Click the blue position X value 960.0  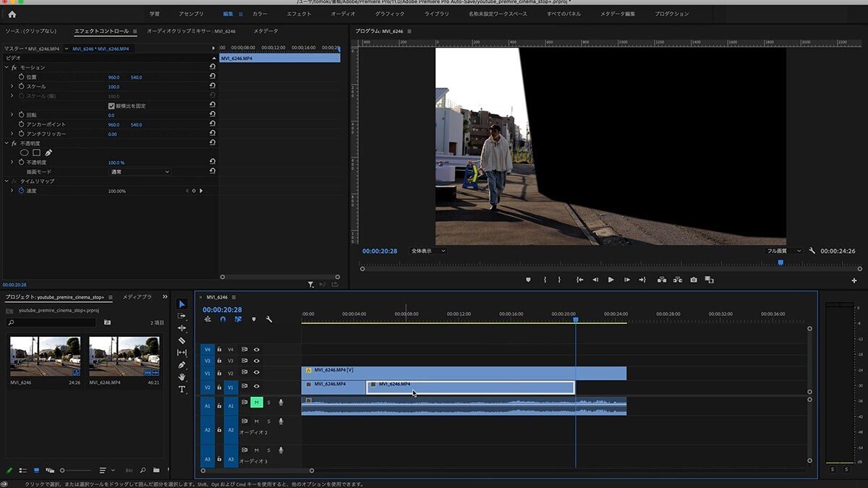coord(114,77)
